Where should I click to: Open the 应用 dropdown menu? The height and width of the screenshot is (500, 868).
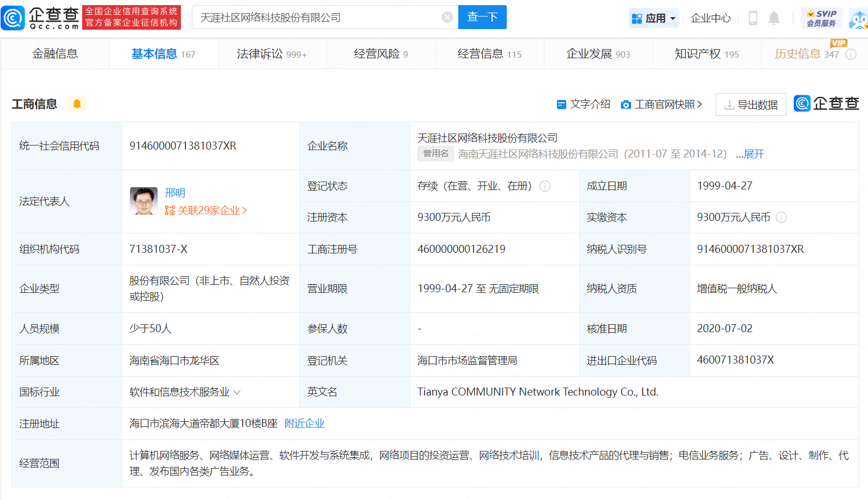pyautogui.click(x=653, y=17)
